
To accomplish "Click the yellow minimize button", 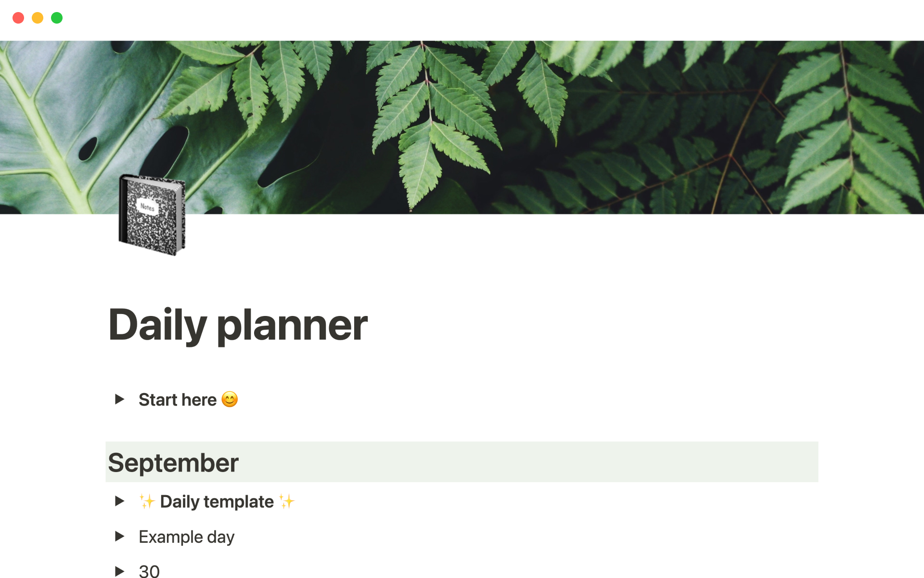I will [36, 18].
